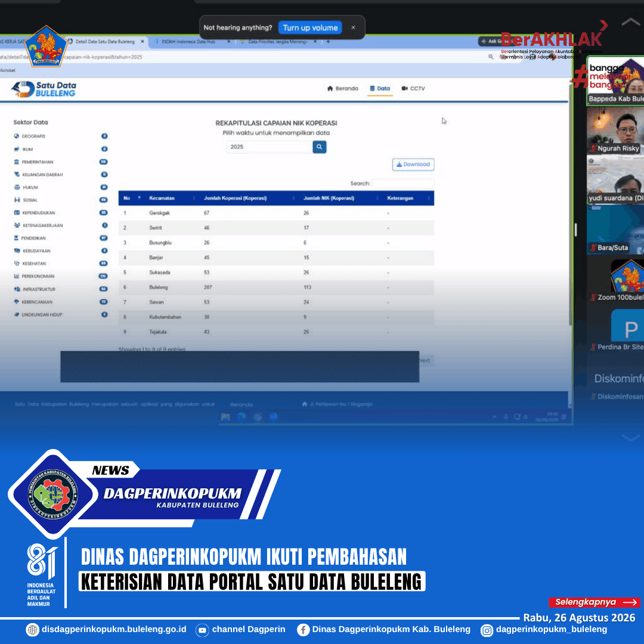Open channel Dagperin YouTube link
Screen dimensions: 644x644
(x=240, y=629)
